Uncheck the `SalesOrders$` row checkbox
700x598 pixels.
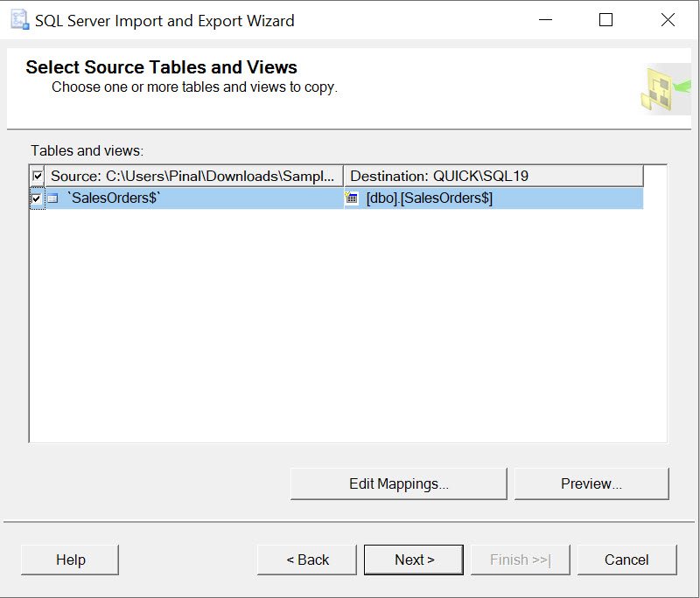click(37, 198)
